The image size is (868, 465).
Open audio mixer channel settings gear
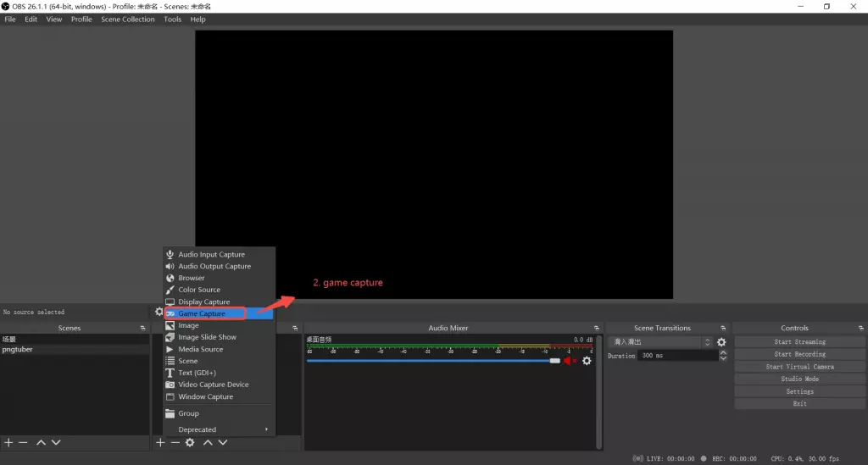(x=587, y=361)
